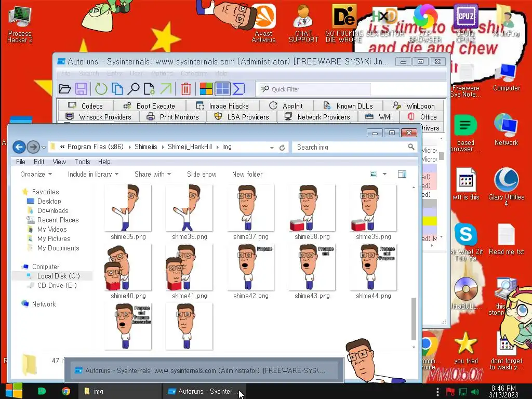Open the Share with dropdown
Image resolution: width=532 pixels, height=399 pixels.
click(x=153, y=175)
